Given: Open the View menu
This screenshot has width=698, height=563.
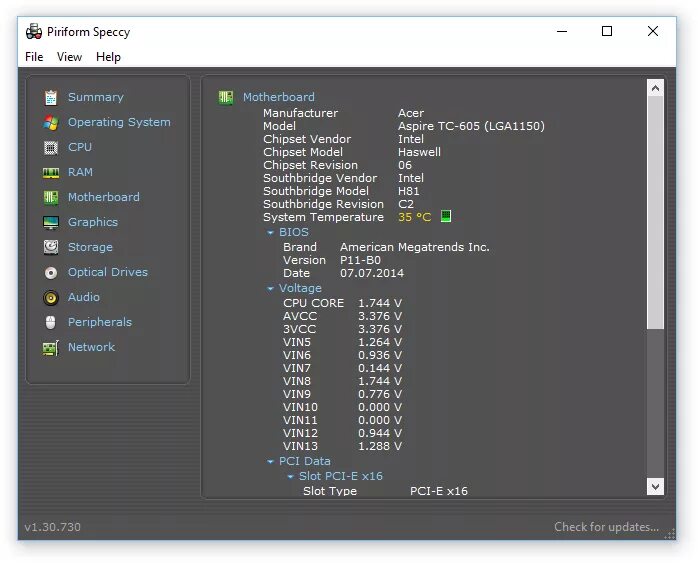Looking at the screenshot, I should [69, 57].
